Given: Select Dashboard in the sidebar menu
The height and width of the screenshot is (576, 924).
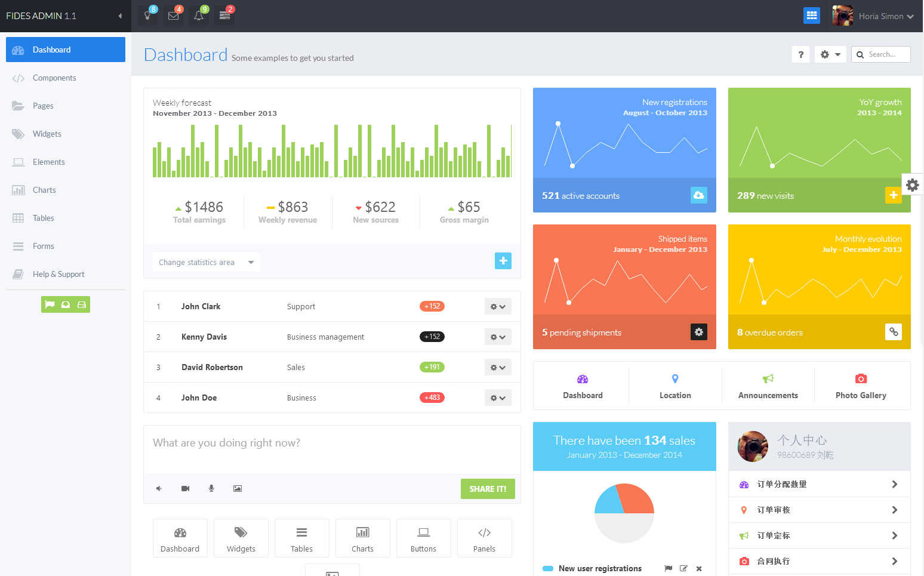Looking at the screenshot, I should tap(66, 50).
